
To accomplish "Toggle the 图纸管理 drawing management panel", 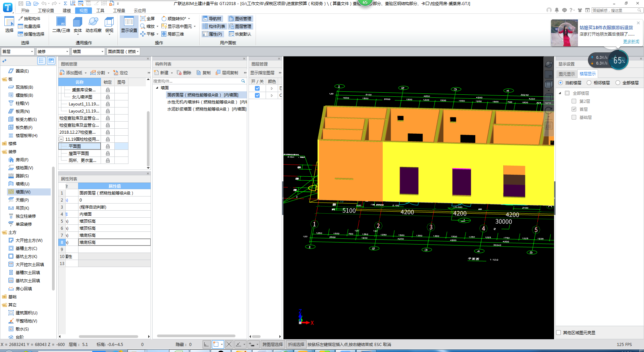I will click(x=240, y=18).
